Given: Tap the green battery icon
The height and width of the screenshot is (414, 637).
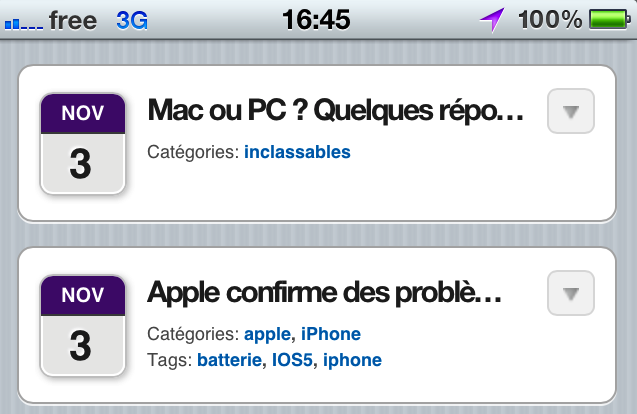Looking at the screenshot, I should (x=610, y=20).
